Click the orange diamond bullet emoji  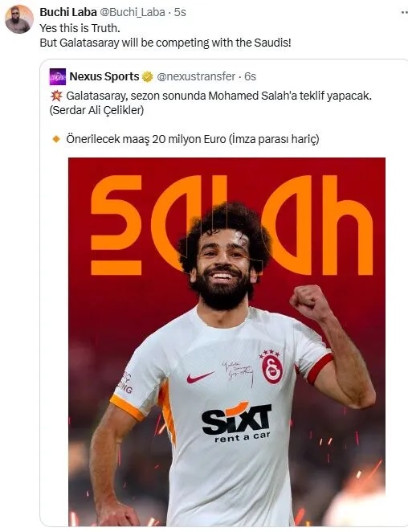click(56, 139)
